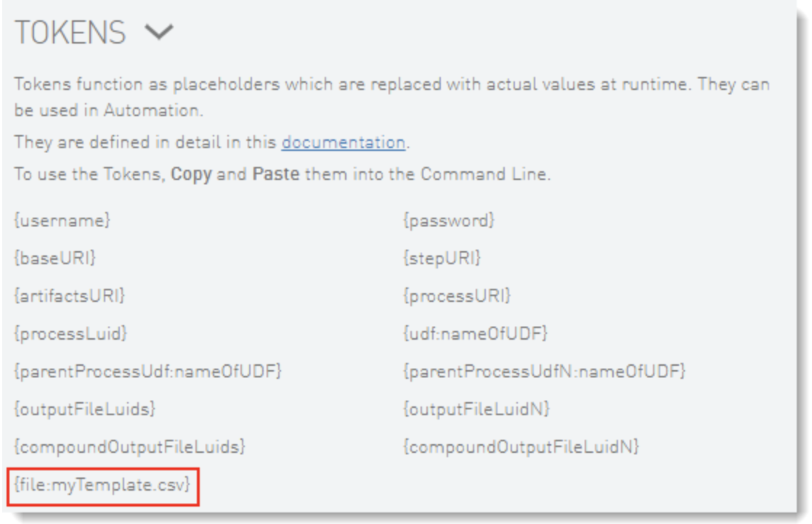This screenshot has height=524, width=812.
Task: Open the documentation link
Action: click(x=343, y=142)
